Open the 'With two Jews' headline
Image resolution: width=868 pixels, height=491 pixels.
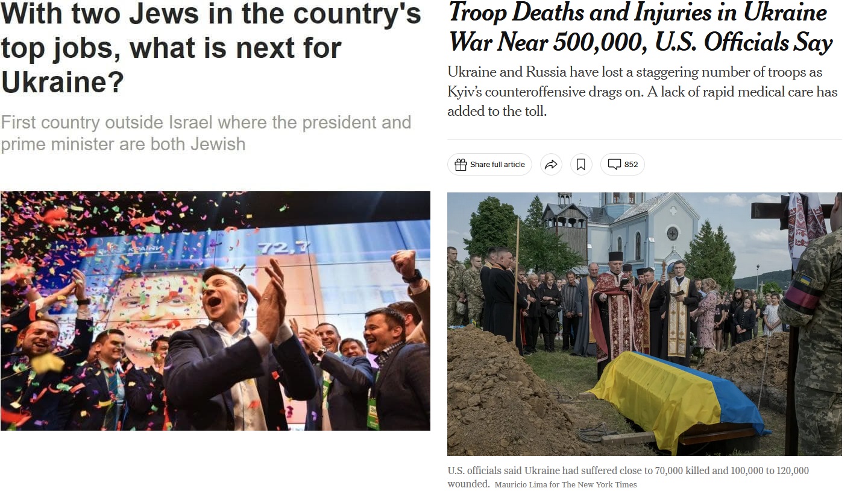coord(211,48)
